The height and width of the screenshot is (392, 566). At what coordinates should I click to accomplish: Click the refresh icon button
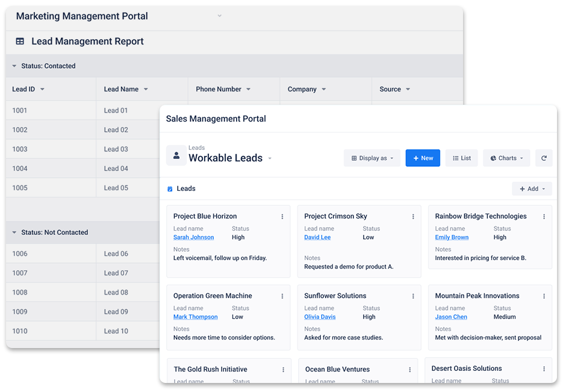544,158
